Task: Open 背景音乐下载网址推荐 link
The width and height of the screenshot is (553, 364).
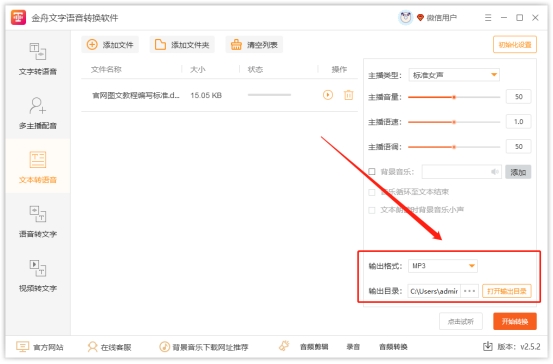Action: (204, 347)
